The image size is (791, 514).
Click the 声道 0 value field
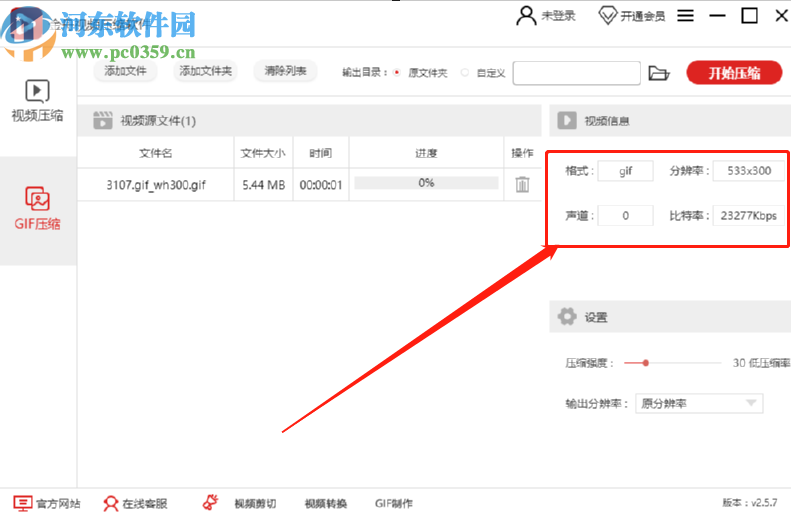tap(626, 215)
